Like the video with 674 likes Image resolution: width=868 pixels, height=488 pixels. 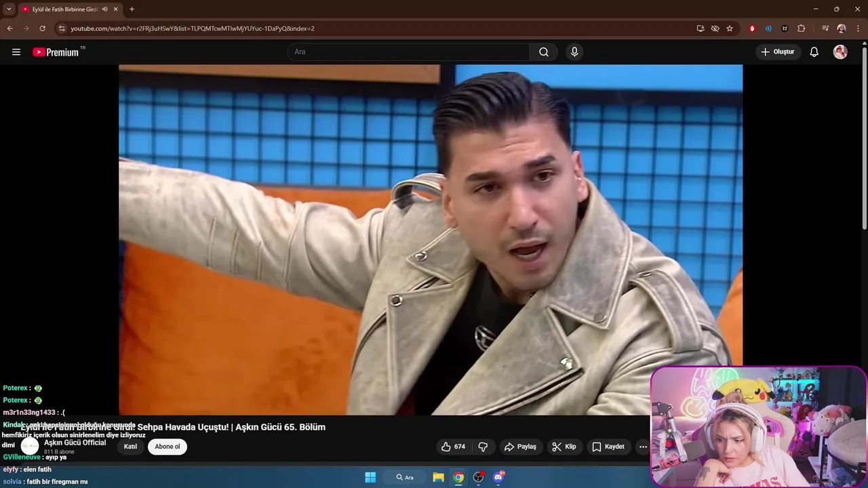(453, 447)
